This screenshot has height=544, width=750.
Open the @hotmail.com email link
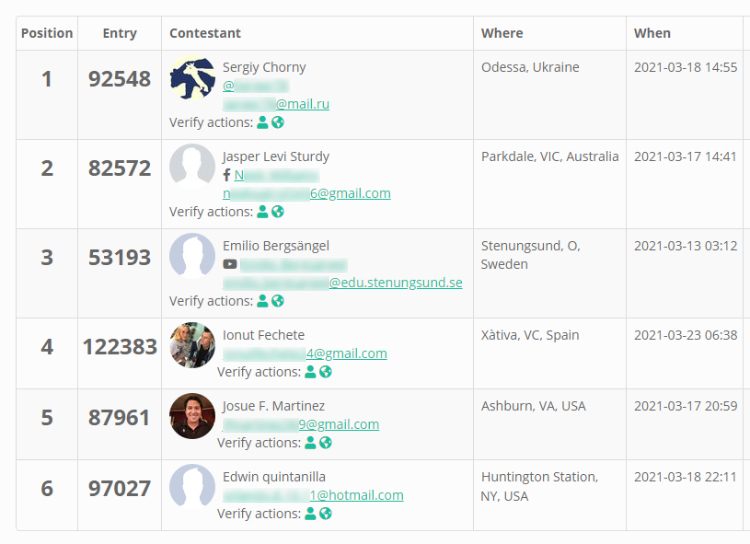[x=313, y=495]
